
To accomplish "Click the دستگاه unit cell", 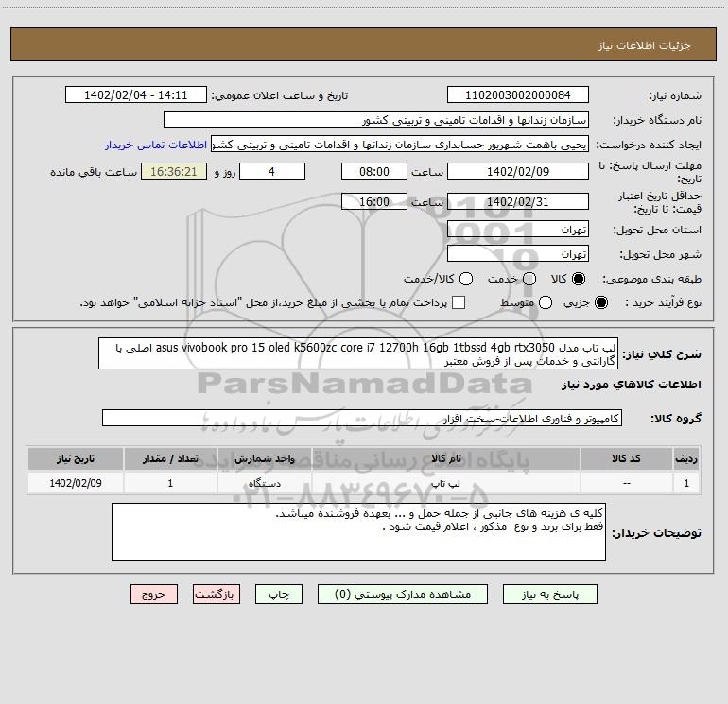I will click(x=264, y=483).
